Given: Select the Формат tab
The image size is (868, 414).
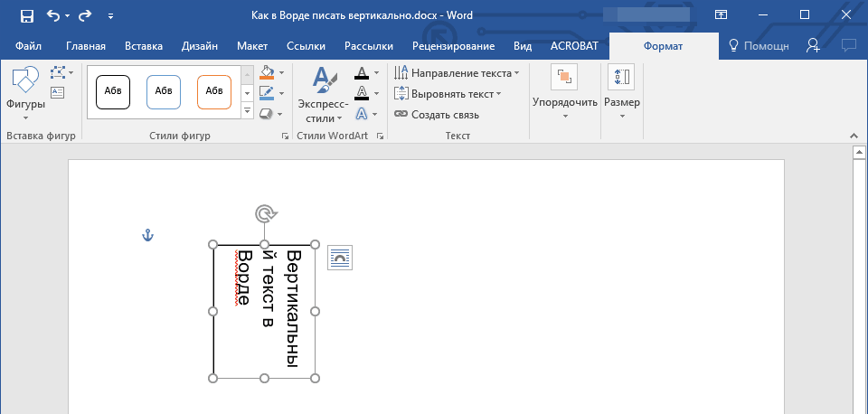Looking at the screenshot, I should point(663,46).
